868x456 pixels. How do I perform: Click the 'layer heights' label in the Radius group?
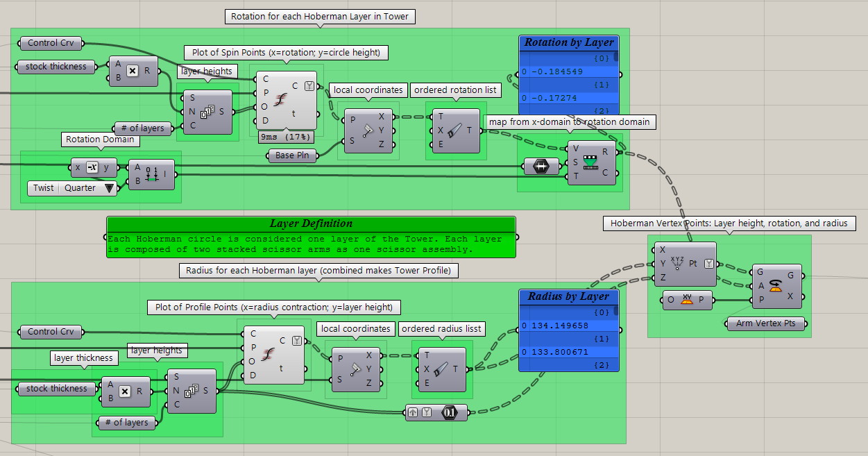pyautogui.click(x=158, y=351)
